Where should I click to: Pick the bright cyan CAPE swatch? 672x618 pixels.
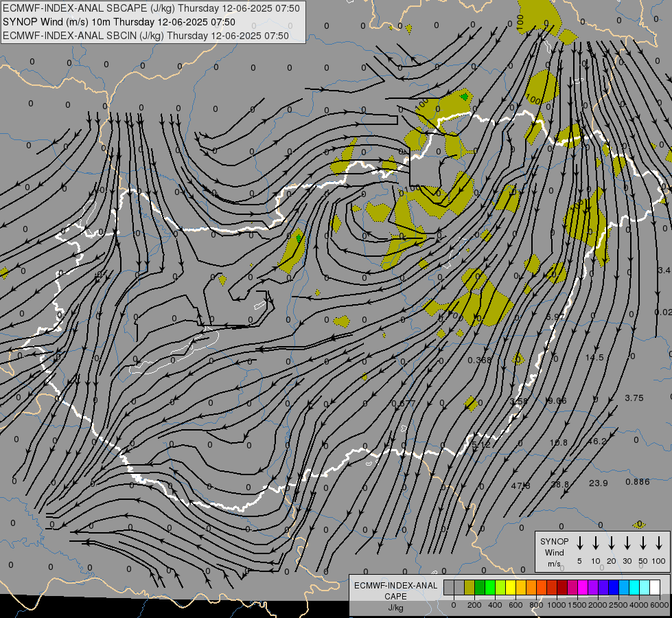tap(634, 587)
